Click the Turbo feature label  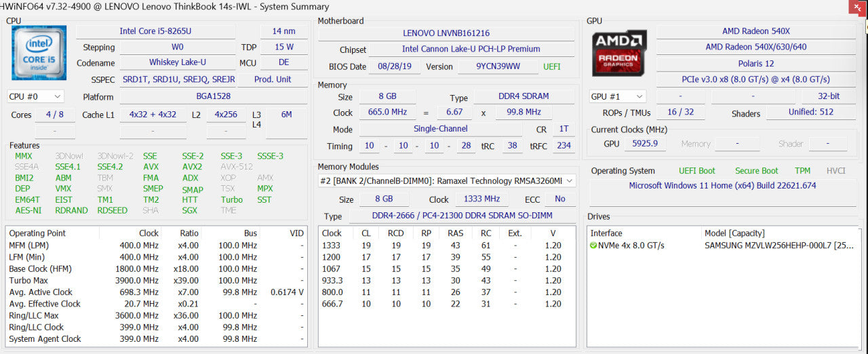[231, 199]
